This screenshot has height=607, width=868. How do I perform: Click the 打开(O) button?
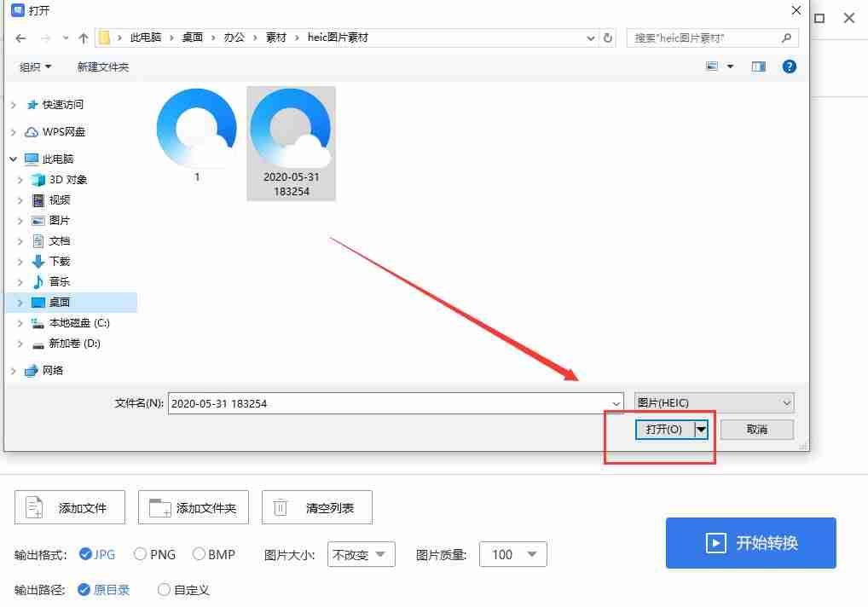point(664,430)
